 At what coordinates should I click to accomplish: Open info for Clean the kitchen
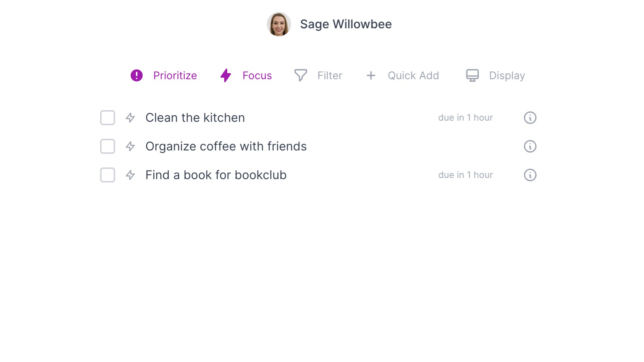530,118
